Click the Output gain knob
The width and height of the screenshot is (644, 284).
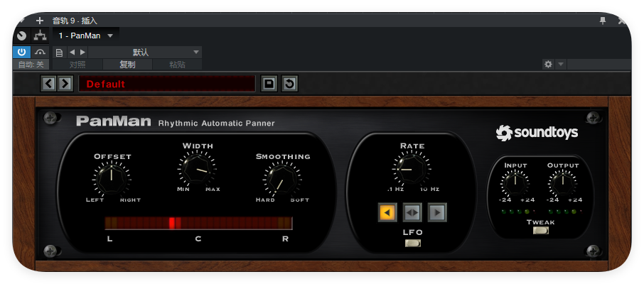(562, 183)
